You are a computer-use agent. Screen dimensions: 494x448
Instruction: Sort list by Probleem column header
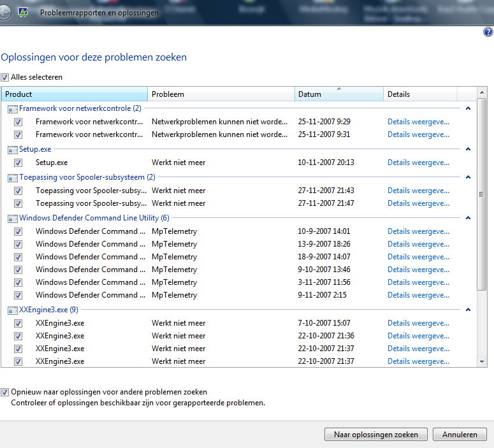point(221,94)
